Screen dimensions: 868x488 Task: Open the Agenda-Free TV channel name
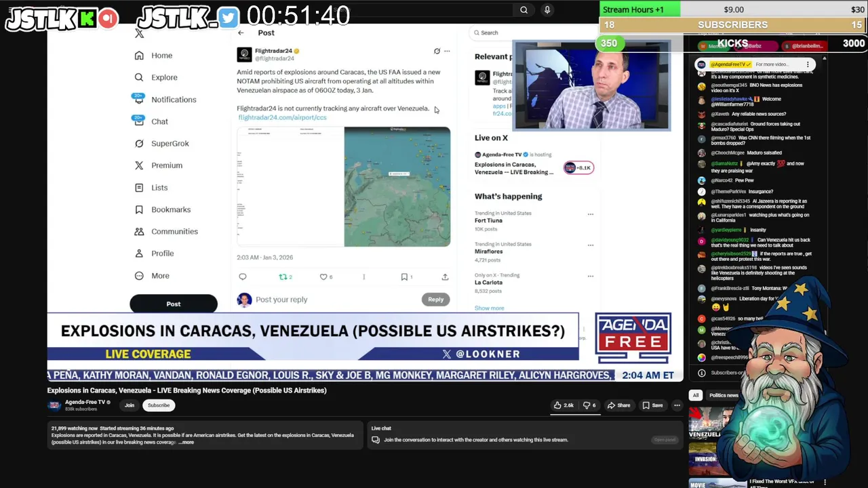tap(85, 402)
